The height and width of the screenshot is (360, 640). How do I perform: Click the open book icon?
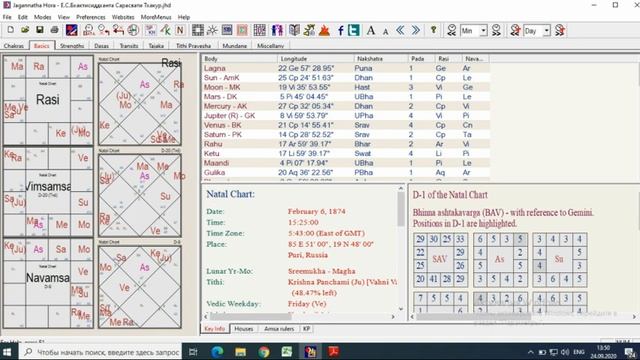pos(294,30)
